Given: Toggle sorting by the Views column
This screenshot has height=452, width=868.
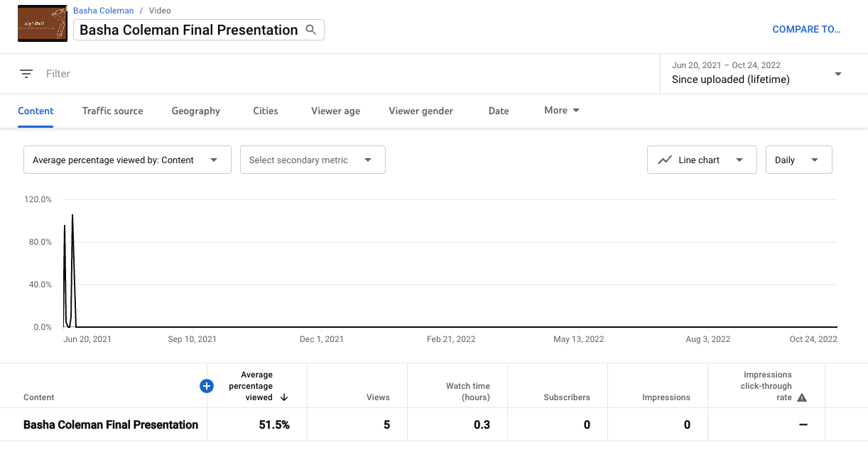Looking at the screenshot, I should coord(379,397).
